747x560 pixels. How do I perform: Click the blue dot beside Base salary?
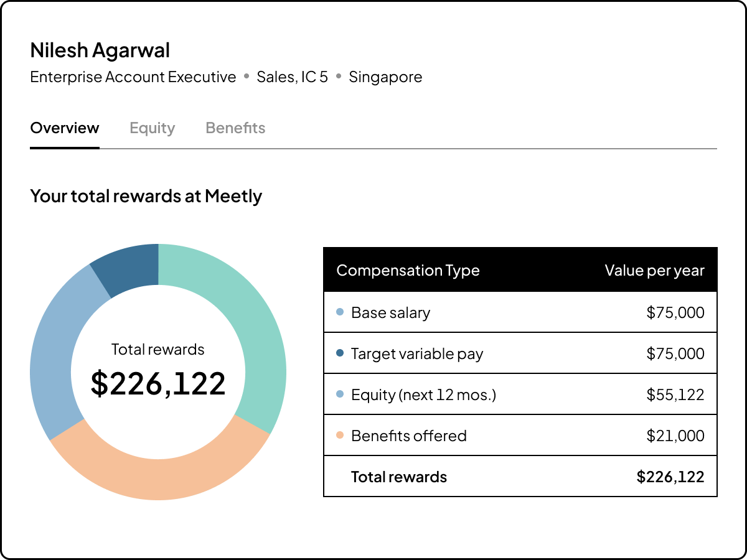click(339, 312)
